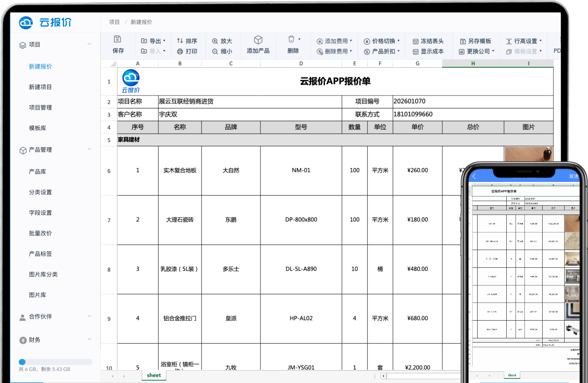
Task: Click the Price switch (价格切换) icon
Action: (367, 41)
